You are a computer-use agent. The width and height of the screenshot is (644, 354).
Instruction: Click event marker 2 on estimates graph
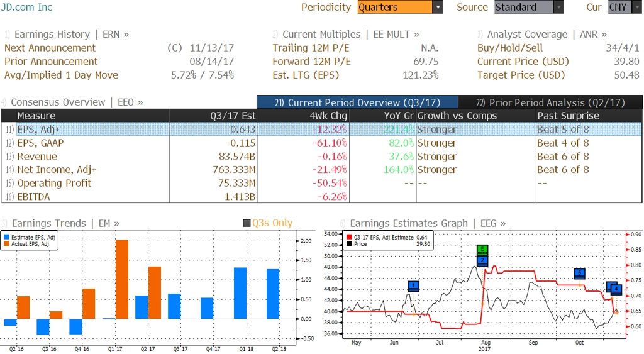click(482, 260)
